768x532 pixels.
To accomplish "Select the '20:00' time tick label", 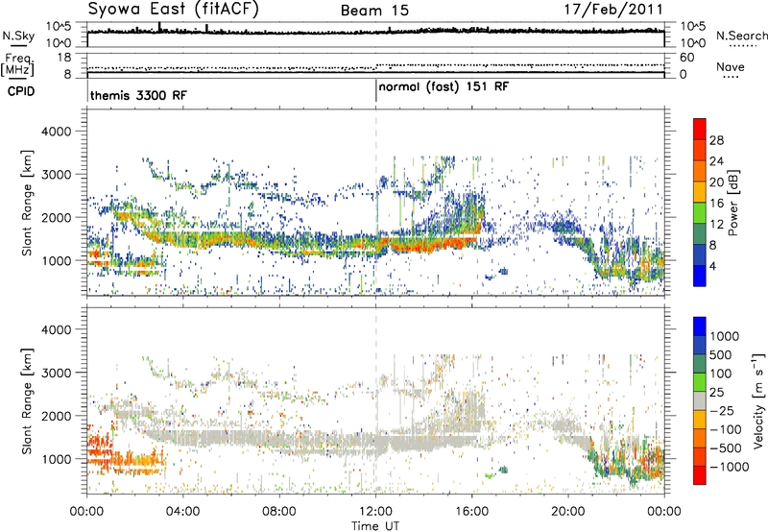I will pos(568,512).
